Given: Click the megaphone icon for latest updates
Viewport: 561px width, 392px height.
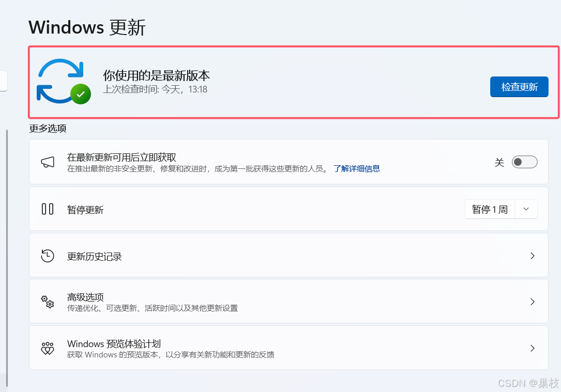Looking at the screenshot, I should pos(48,162).
